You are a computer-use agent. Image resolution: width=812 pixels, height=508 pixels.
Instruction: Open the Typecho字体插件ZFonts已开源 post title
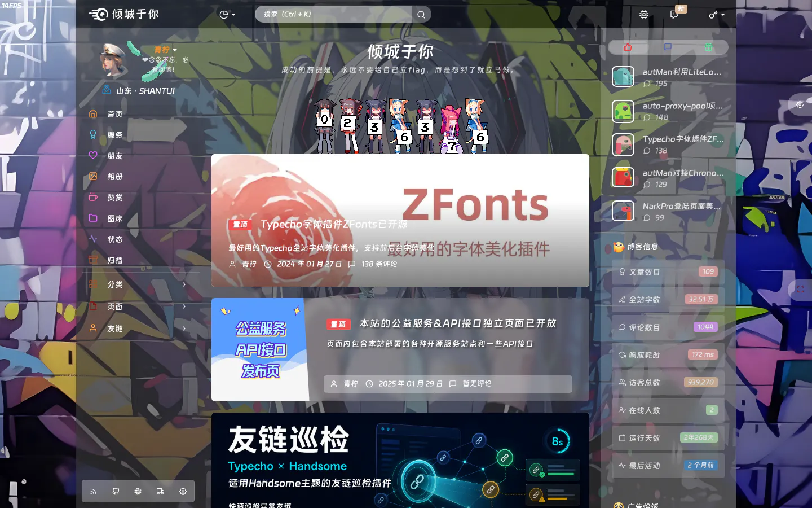pyautogui.click(x=334, y=224)
